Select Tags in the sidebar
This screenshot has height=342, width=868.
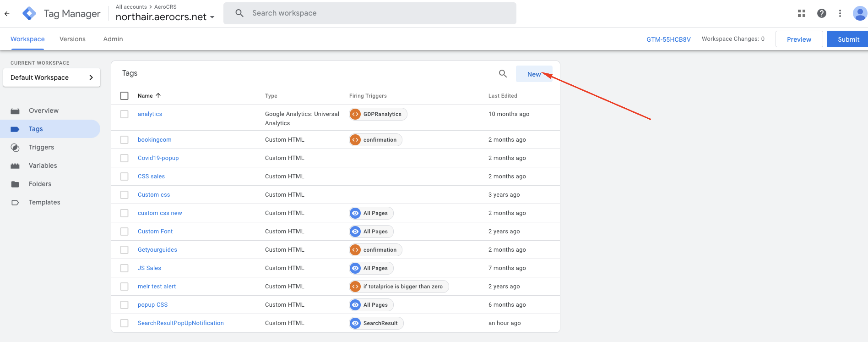(x=50, y=129)
